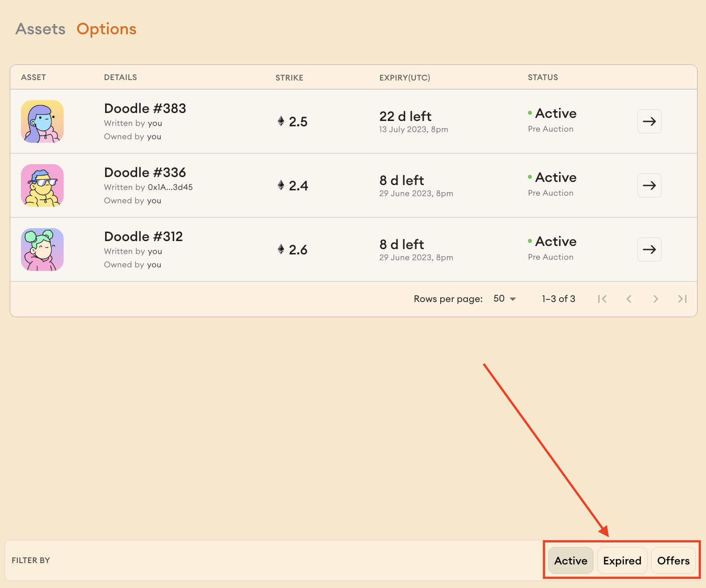
Task: Click '13 July 2023, 8pm' date
Action: point(414,129)
